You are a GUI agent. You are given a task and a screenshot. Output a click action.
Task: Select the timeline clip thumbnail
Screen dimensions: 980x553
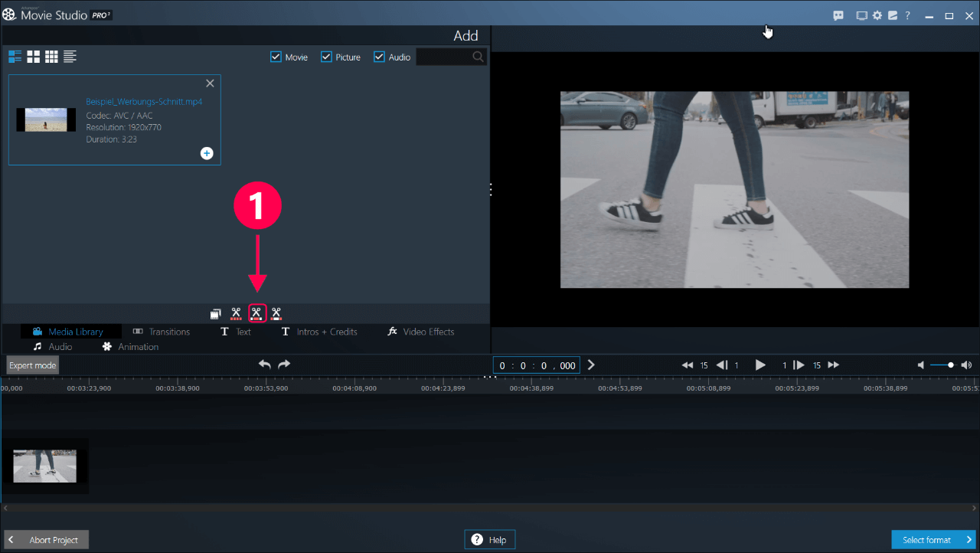coord(44,466)
